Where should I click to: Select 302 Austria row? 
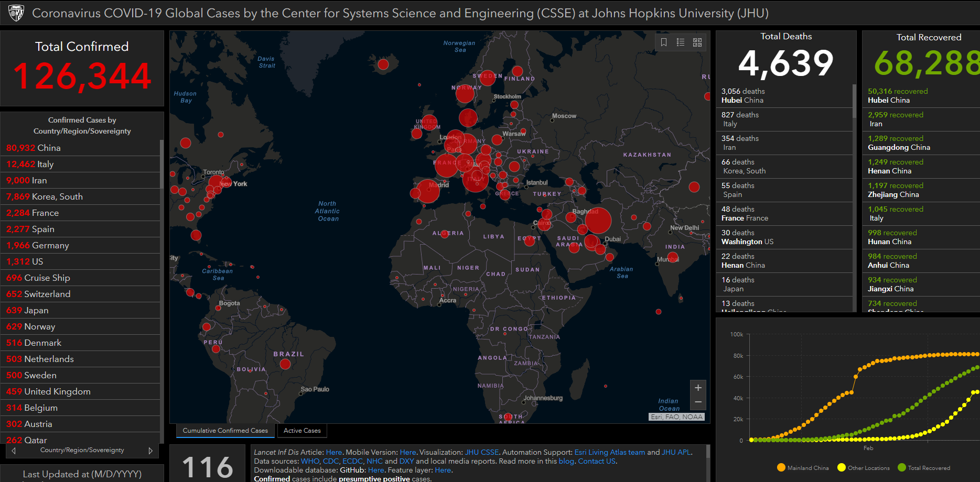[80, 424]
